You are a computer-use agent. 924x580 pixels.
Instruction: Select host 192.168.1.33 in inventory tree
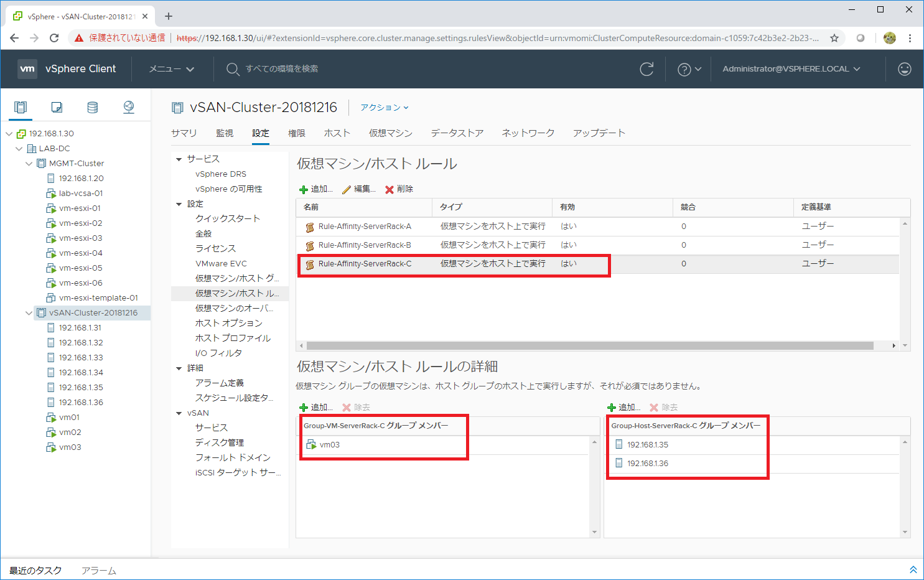point(81,358)
